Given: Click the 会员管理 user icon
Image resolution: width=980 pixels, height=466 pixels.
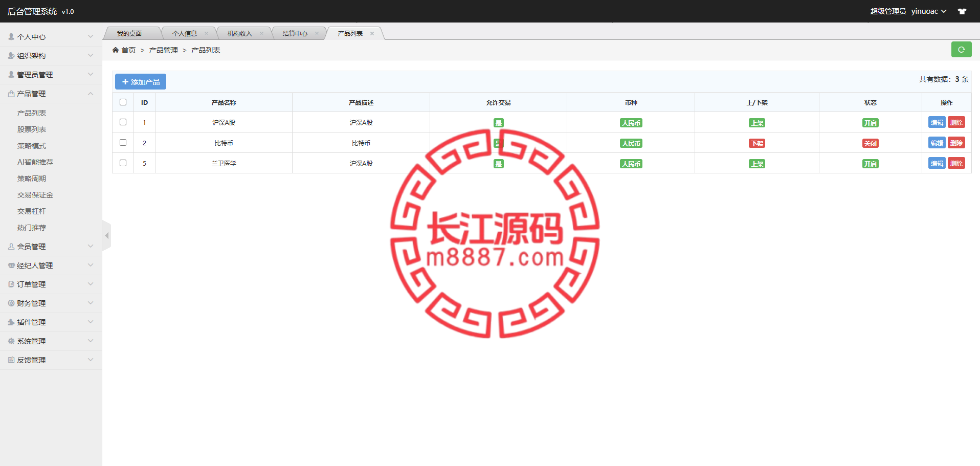Looking at the screenshot, I should pyautogui.click(x=11, y=247).
